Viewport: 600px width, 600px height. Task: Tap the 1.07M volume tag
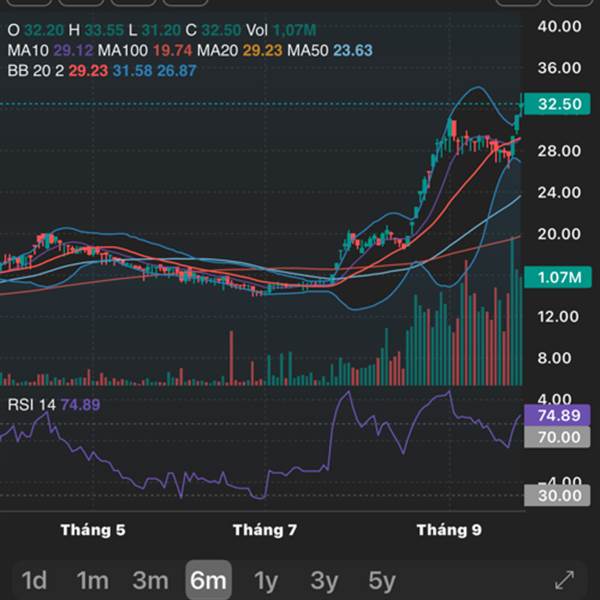[555, 277]
